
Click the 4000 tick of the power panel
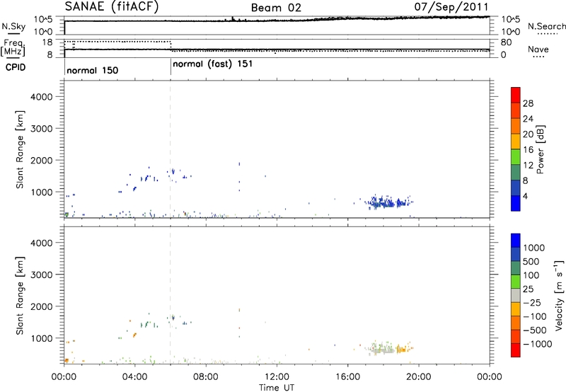(x=41, y=97)
